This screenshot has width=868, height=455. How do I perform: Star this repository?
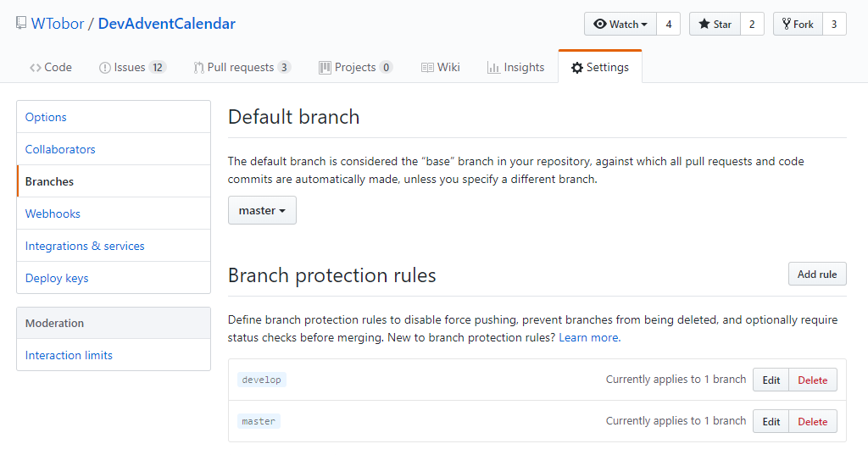715,25
